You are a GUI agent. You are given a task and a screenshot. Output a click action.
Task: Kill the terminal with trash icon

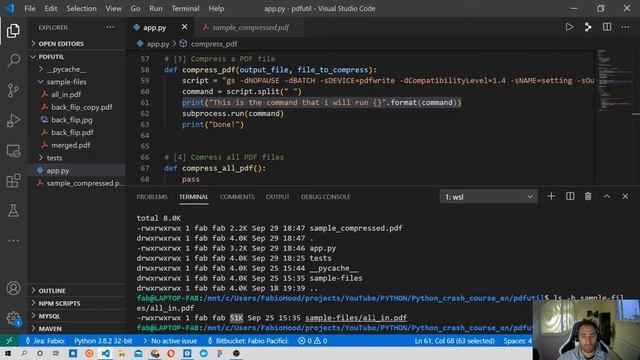(588, 197)
